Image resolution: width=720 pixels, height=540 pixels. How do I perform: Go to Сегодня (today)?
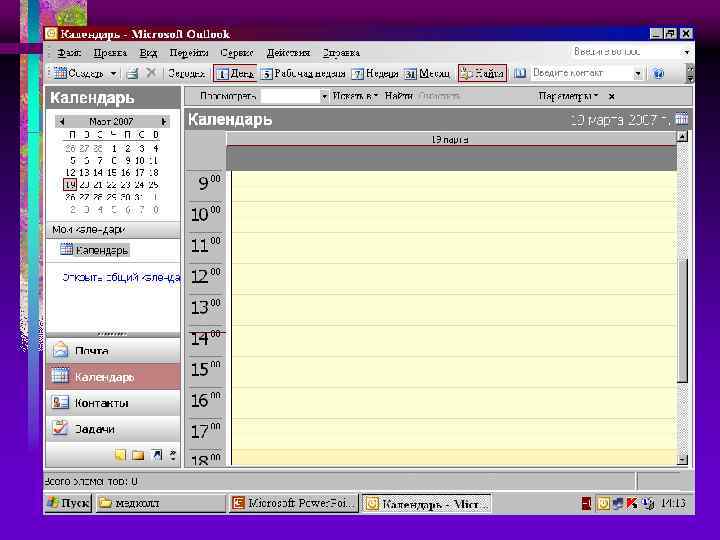tap(186, 73)
